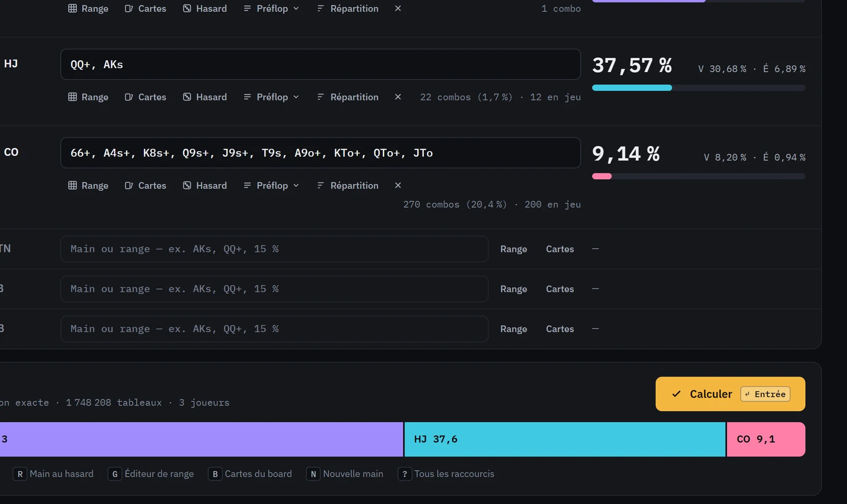Expand the Préflop dropdown in CO row

click(x=272, y=185)
